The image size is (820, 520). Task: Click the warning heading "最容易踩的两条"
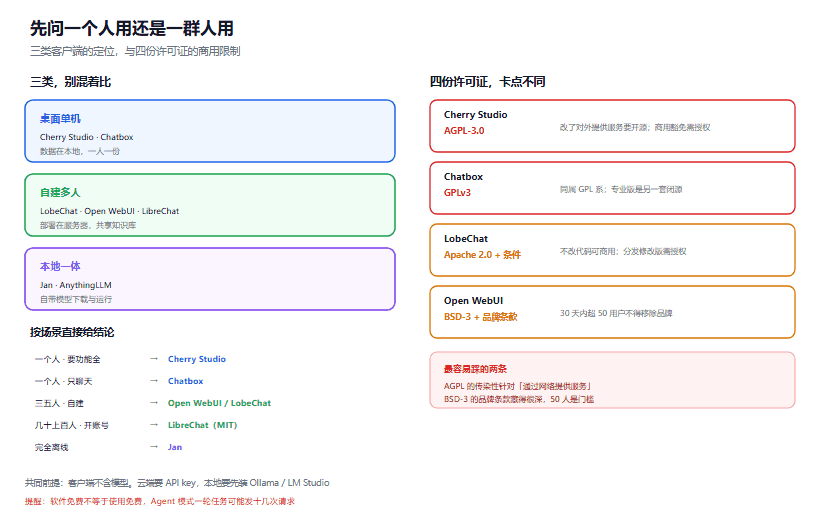pyautogui.click(x=475, y=369)
